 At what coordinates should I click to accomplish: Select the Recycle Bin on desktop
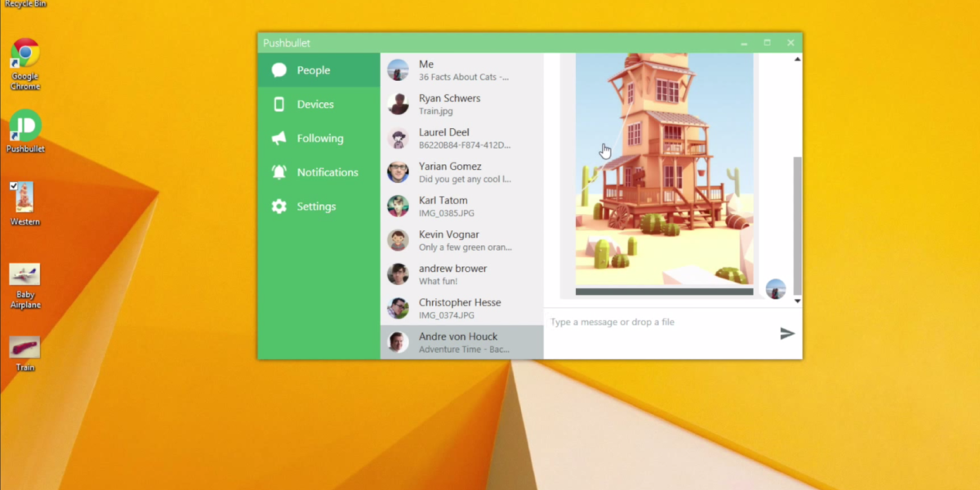(x=25, y=4)
